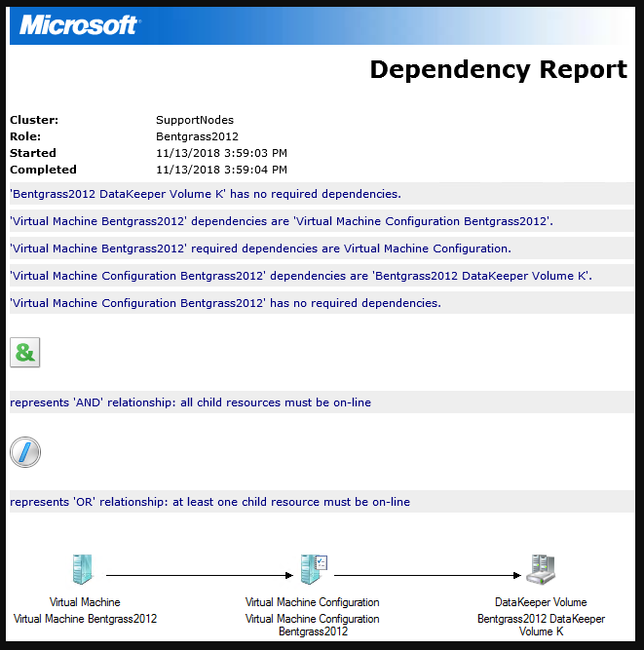Click the 'Virtual Machine Bentgrass2012' diagram label
Image resolution: width=644 pixels, height=650 pixels.
(86, 619)
